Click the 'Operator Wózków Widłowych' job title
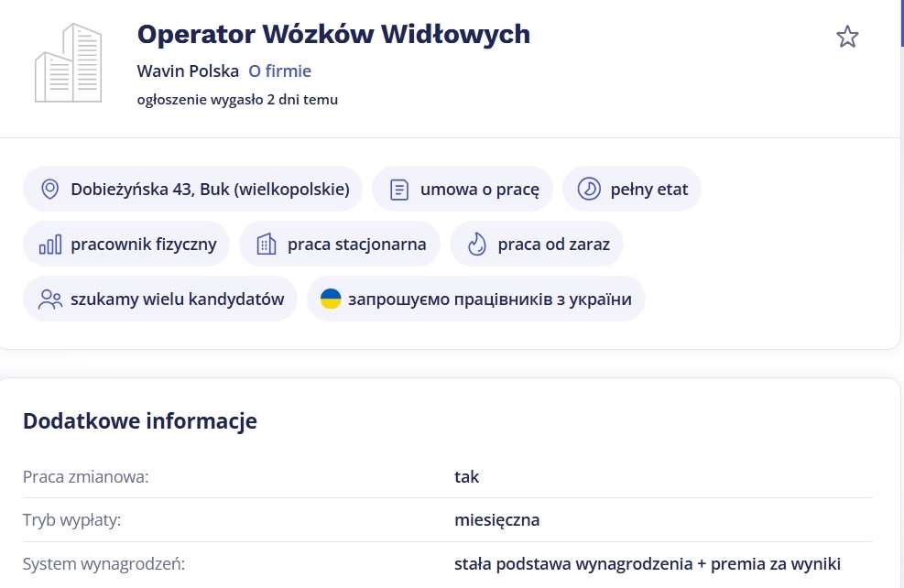The width and height of the screenshot is (904, 588). pos(333,34)
